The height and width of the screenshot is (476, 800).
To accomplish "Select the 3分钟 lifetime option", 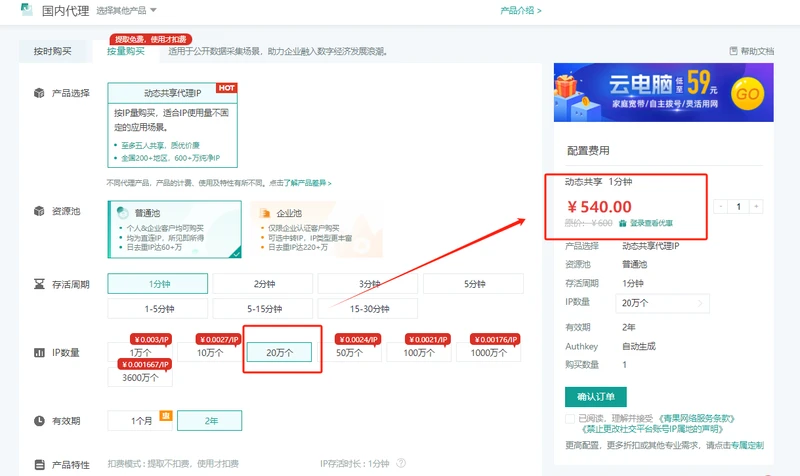I will (368, 284).
